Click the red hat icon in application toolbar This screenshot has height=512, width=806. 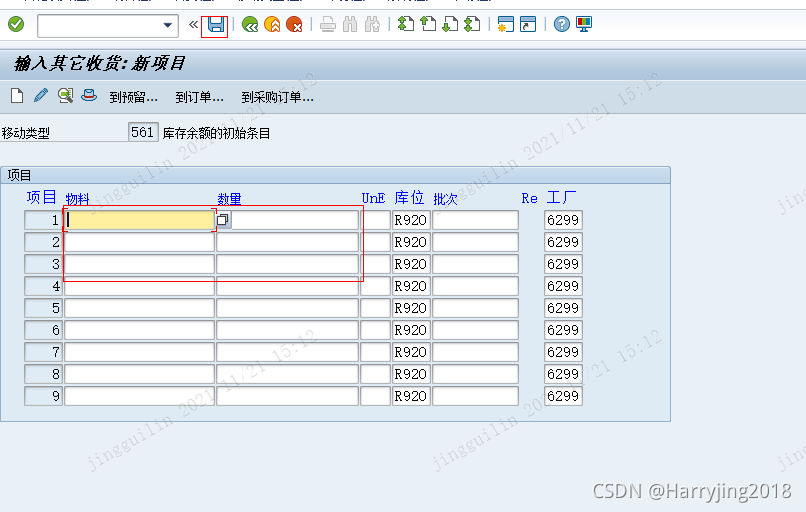(x=89, y=96)
